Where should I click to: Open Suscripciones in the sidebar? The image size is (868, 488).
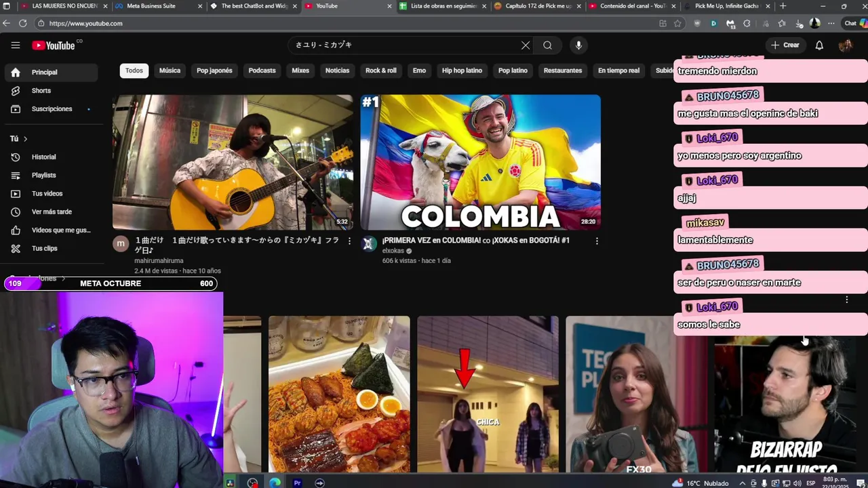click(x=52, y=109)
